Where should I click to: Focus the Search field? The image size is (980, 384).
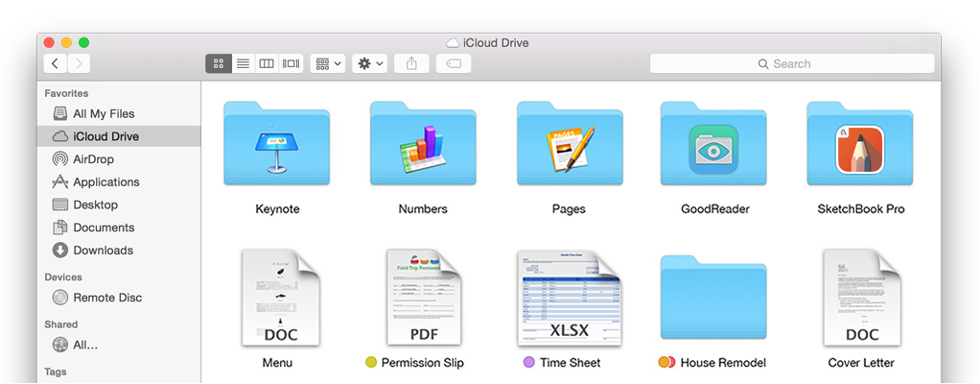tap(792, 63)
